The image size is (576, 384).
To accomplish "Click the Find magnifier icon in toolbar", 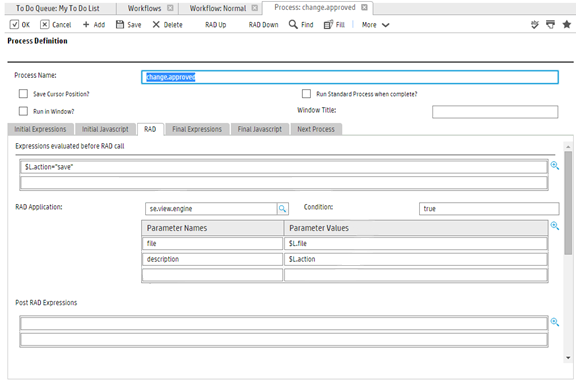I will pyautogui.click(x=293, y=24).
